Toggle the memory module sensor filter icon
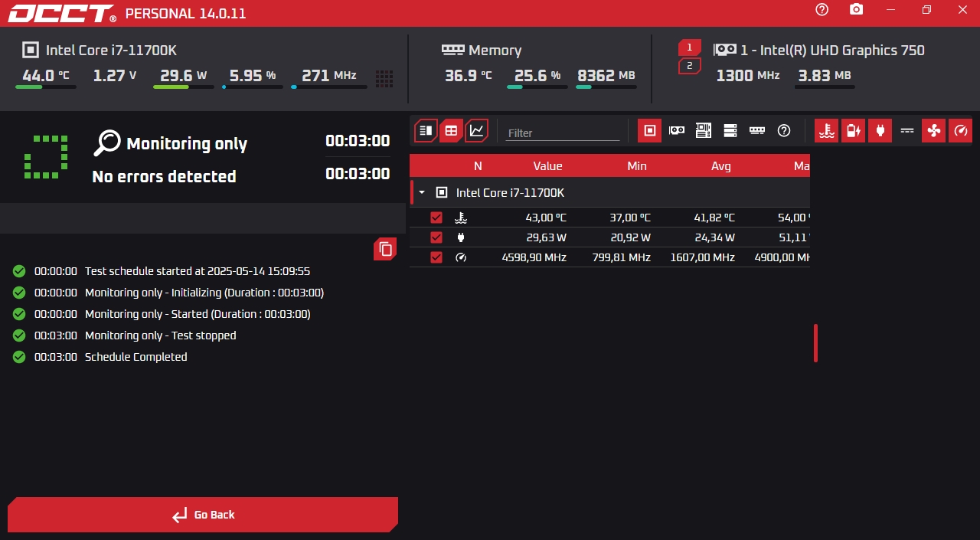 (x=757, y=131)
